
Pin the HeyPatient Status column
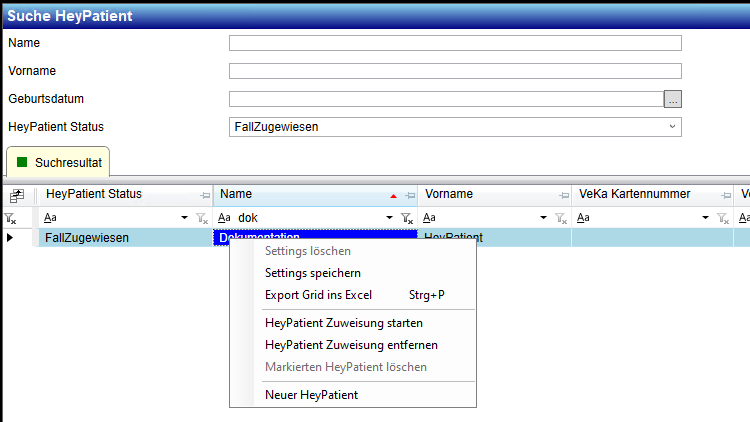pyautogui.click(x=205, y=195)
